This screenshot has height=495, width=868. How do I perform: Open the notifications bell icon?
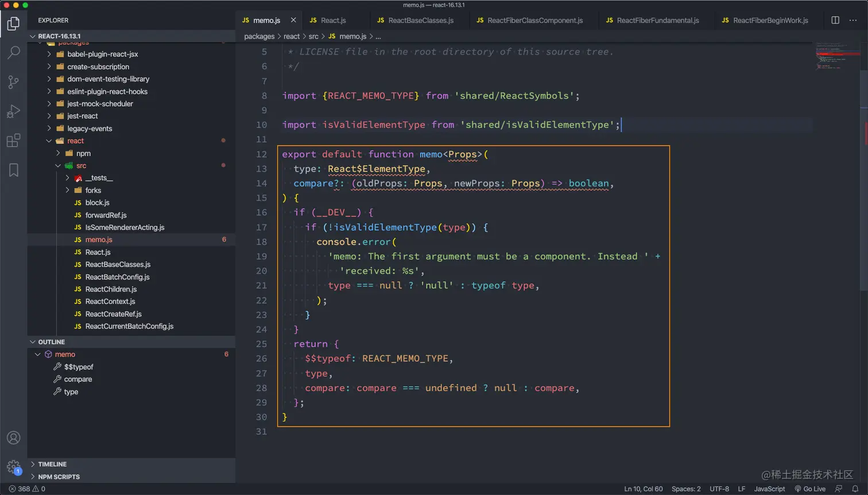tap(855, 489)
